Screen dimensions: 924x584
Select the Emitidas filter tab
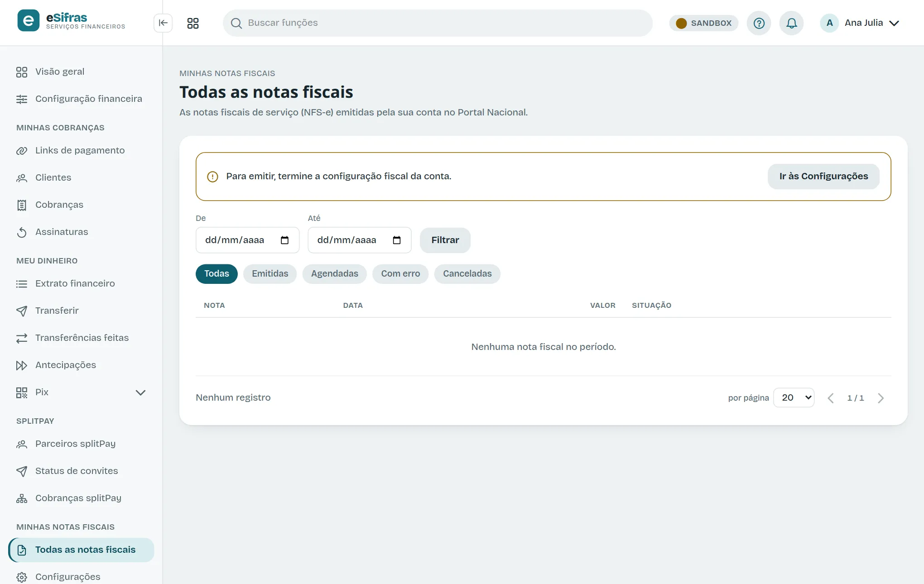[270, 274]
